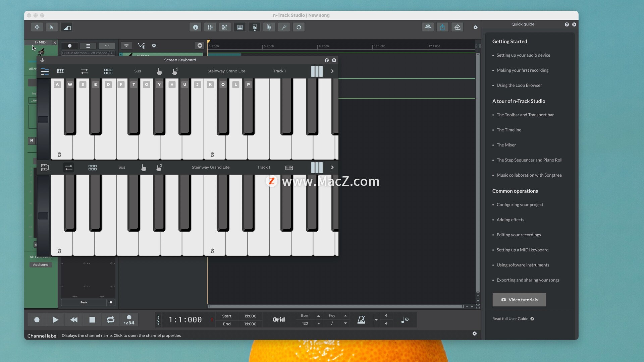This screenshot has width=644, height=362.
Task: Click the share/export icon in toolbar
Action: tap(443, 27)
